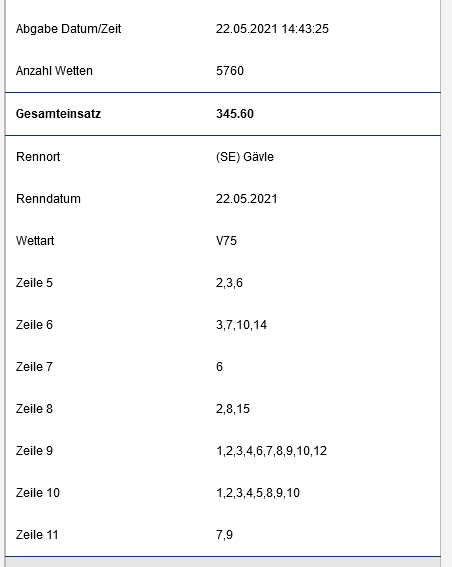
Task: Select the Zeile 11 picks 7,9
Action: click(x=224, y=535)
